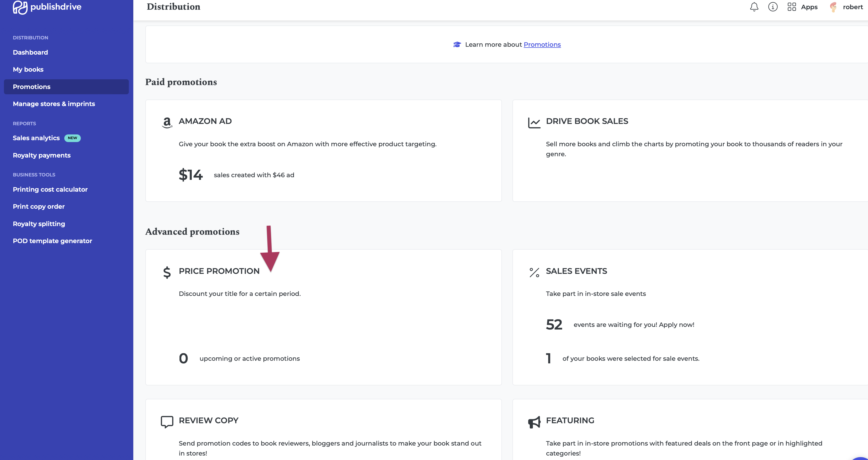Click the Drive Book Sales chart icon
868x460 pixels.
pyautogui.click(x=534, y=122)
